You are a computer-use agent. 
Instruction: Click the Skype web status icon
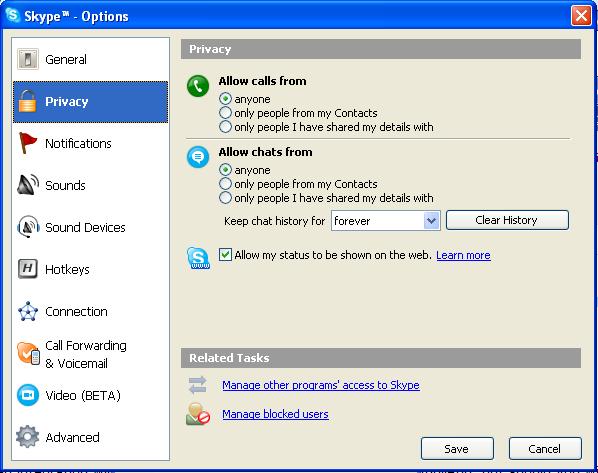tap(198, 258)
